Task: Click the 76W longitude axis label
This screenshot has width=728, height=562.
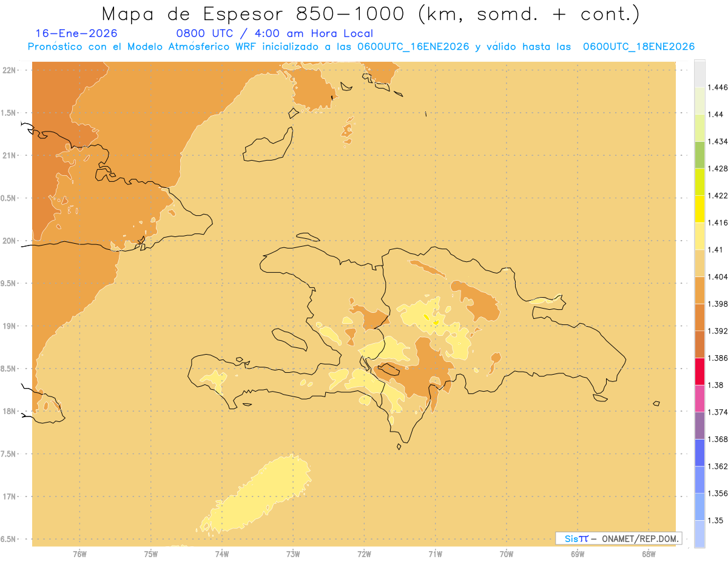Action: [79, 554]
